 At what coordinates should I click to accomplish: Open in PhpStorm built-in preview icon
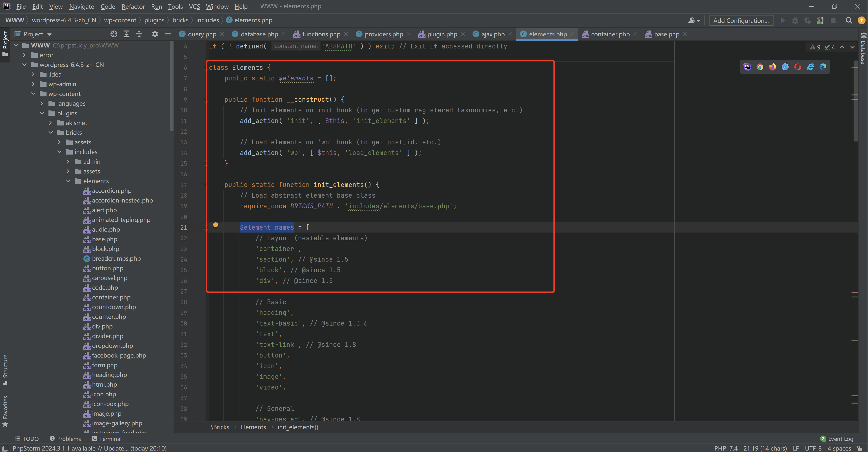[747, 67]
